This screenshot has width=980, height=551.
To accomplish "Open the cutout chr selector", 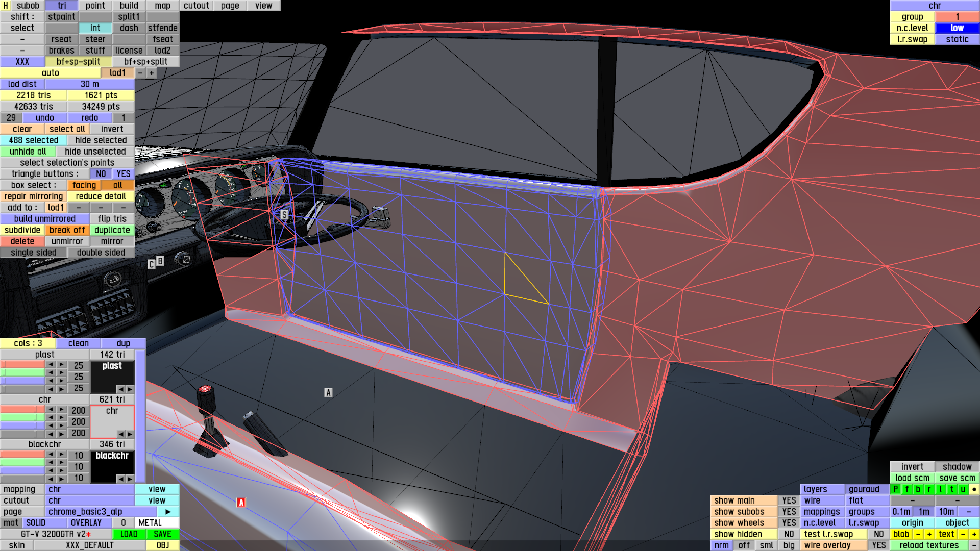I will point(90,500).
